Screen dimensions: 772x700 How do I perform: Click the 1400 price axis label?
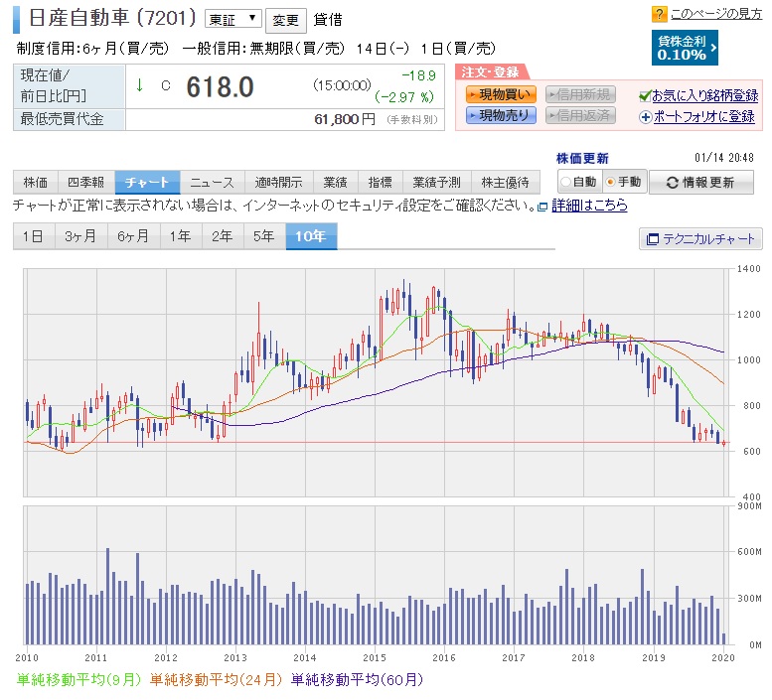(748, 269)
